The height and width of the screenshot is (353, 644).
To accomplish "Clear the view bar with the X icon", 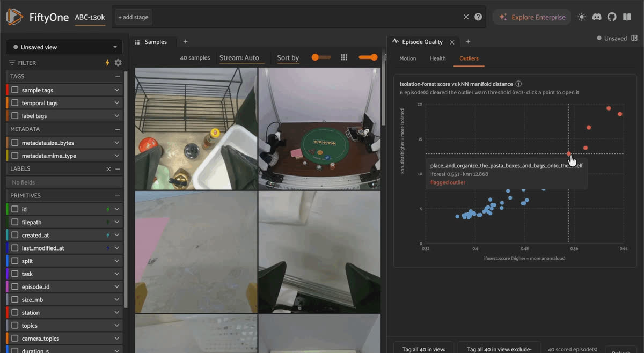I will click(x=466, y=17).
